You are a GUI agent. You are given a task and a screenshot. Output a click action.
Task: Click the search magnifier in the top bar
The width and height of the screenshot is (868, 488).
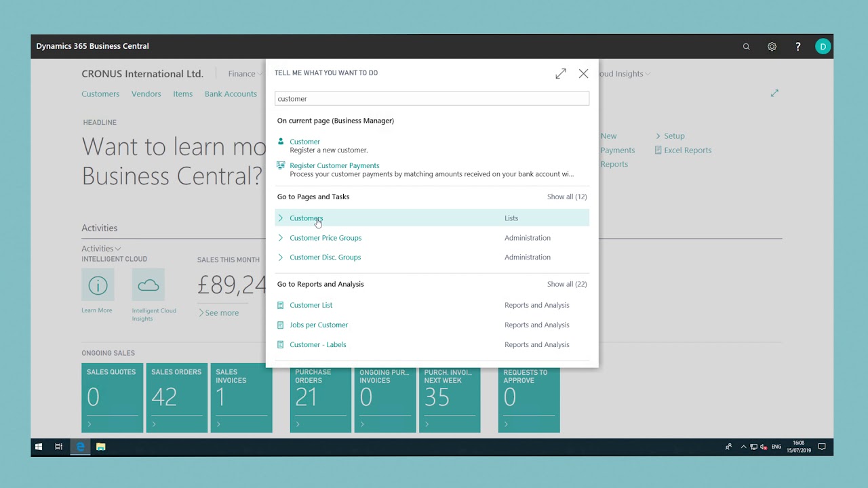point(746,47)
